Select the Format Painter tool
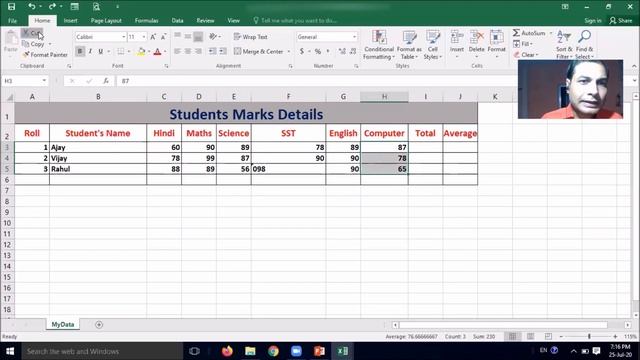The height and width of the screenshot is (360, 640). click(x=45, y=55)
